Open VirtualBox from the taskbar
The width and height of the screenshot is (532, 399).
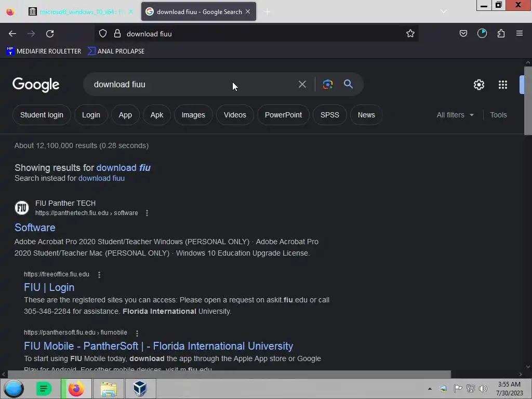pyautogui.click(x=140, y=389)
